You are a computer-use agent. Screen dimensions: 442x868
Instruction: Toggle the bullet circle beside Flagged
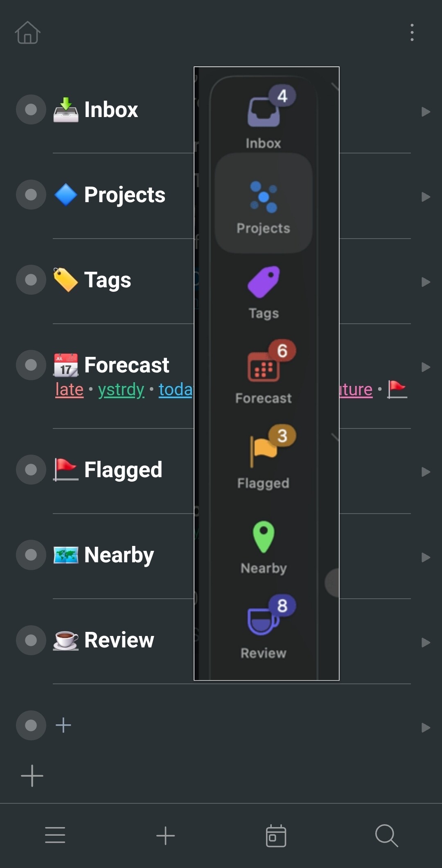[31, 470]
